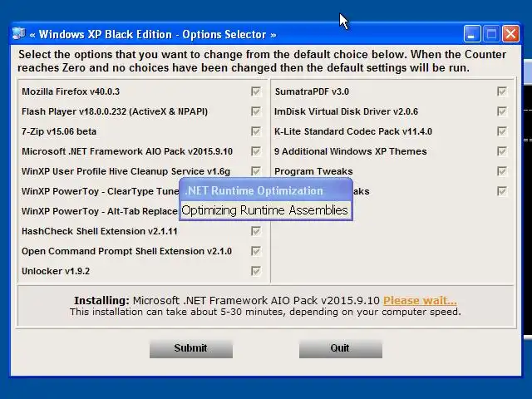This screenshot has height=399, width=532.
Task: Toggle Microsoft .NET Framework AIO Pack checkbox
Action: (x=256, y=151)
